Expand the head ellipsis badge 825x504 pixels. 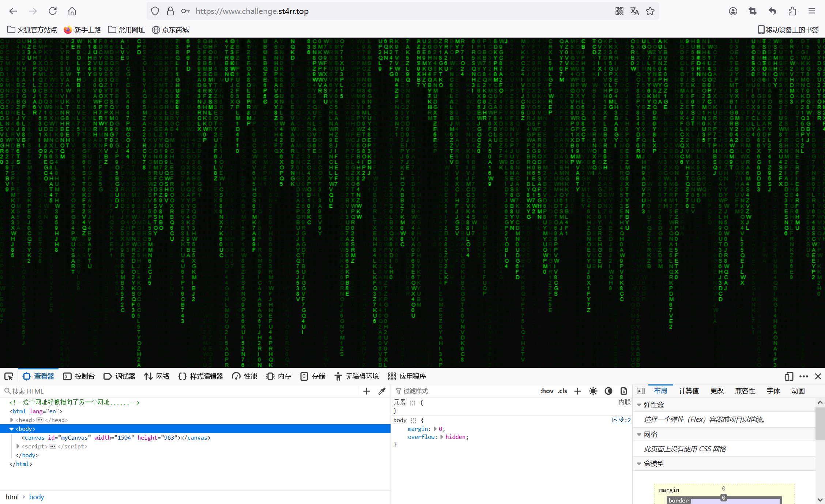[x=40, y=420]
